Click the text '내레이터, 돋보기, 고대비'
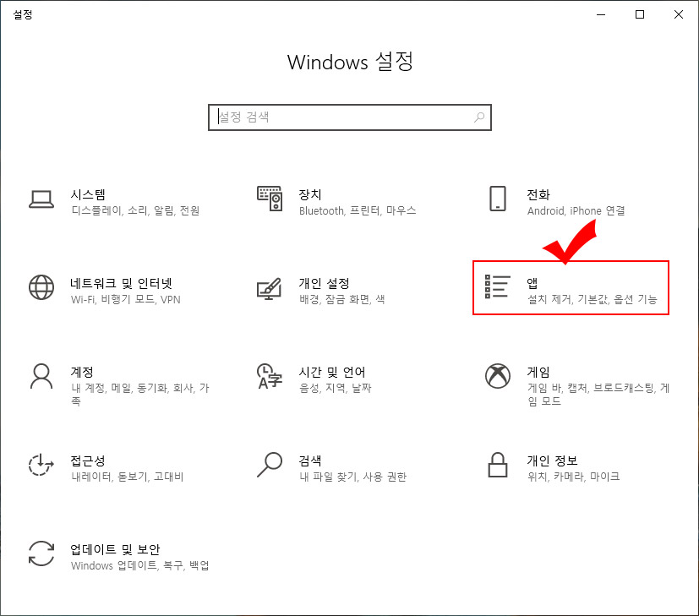 [x=128, y=477]
